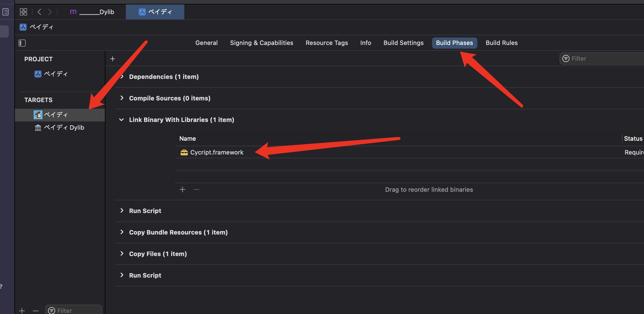644x314 pixels.
Task: Open Signing & Capabilities tab
Action: pyautogui.click(x=262, y=43)
